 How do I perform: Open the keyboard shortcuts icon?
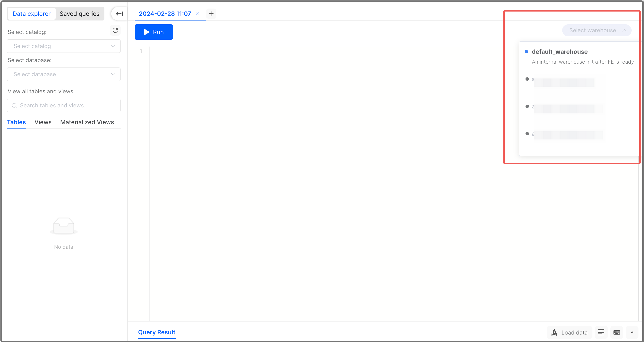point(617,332)
